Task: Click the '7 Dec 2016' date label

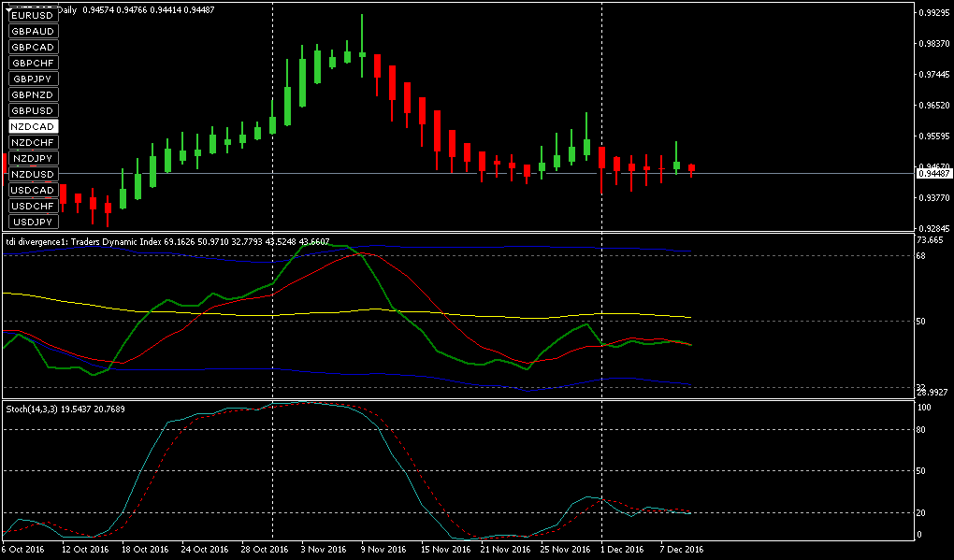Action: 682,549
